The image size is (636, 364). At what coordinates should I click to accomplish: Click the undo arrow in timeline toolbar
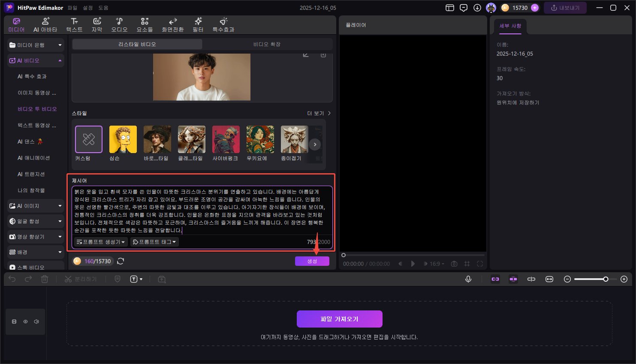(12, 279)
